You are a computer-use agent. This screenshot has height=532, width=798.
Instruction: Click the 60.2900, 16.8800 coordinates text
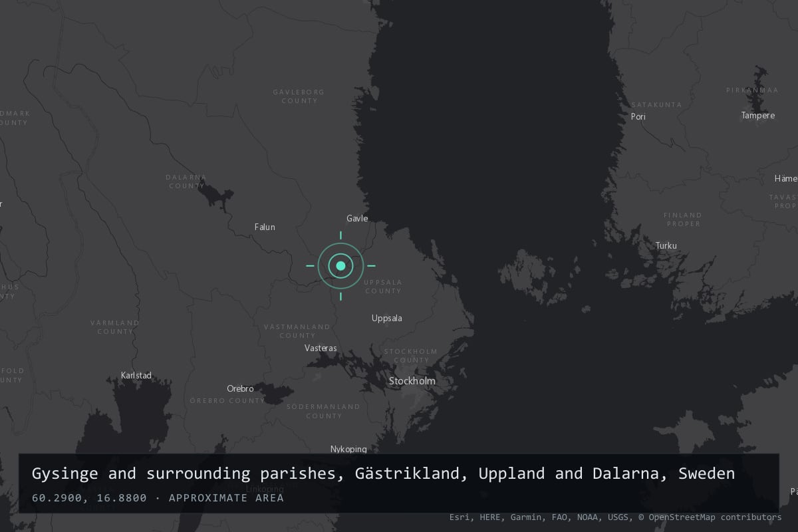(x=89, y=498)
